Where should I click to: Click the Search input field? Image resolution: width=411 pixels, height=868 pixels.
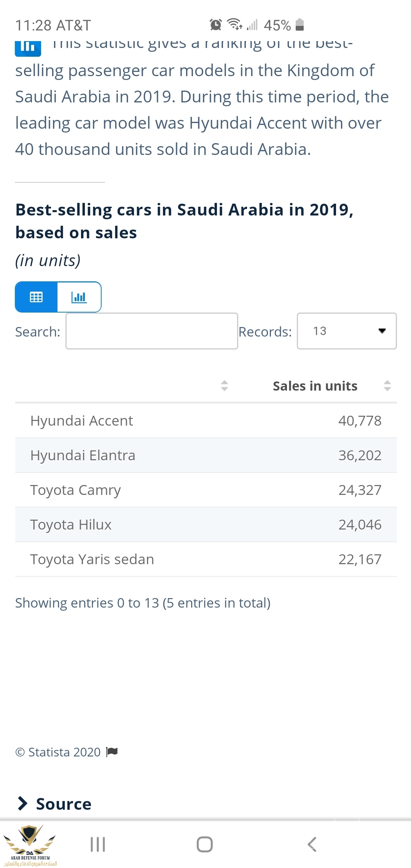[x=151, y=331]
